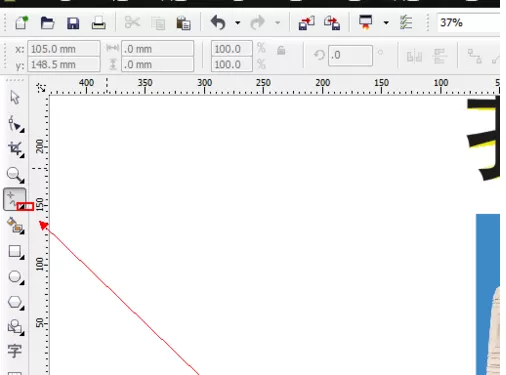The width and height of the screenshot is (506, 375).
Task: Open the Polygon tool flyout triangle
Action: click(22, 308)
